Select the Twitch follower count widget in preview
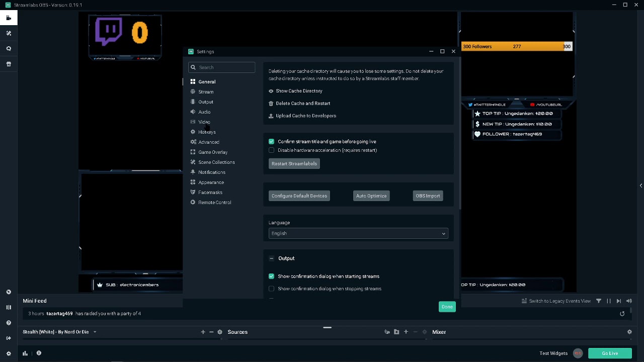Screen dimensions: 644x362 [x=125, y=36]
